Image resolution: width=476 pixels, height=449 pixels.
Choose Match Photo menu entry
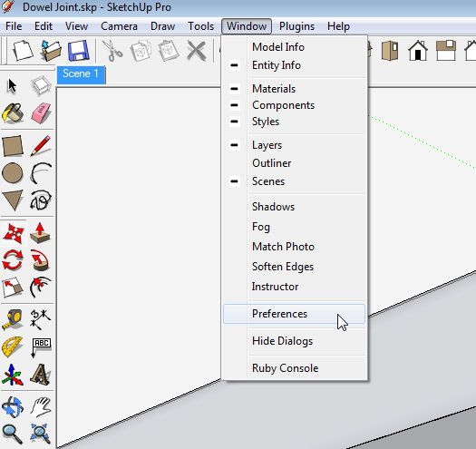[295, 247]
